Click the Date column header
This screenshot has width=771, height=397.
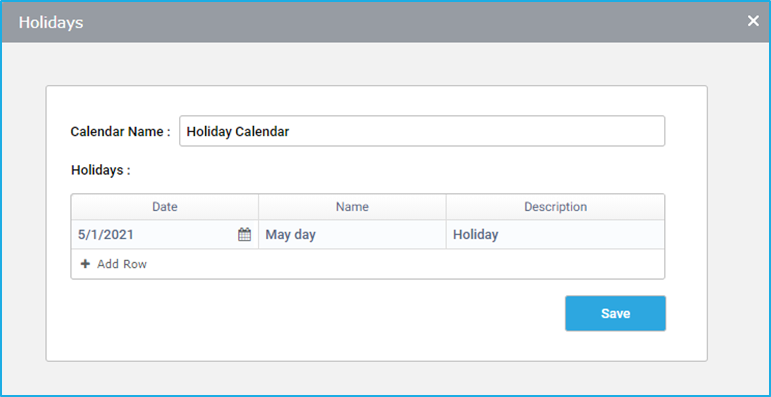coord(165,207)
